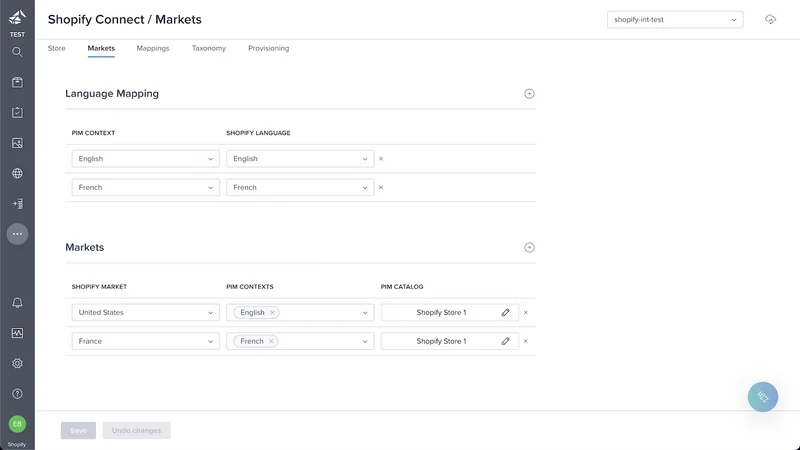The width and height of the screenshot is (800, 450).
Task: Open the shopify-int-test store dropdown
Action: pos(674,19)
